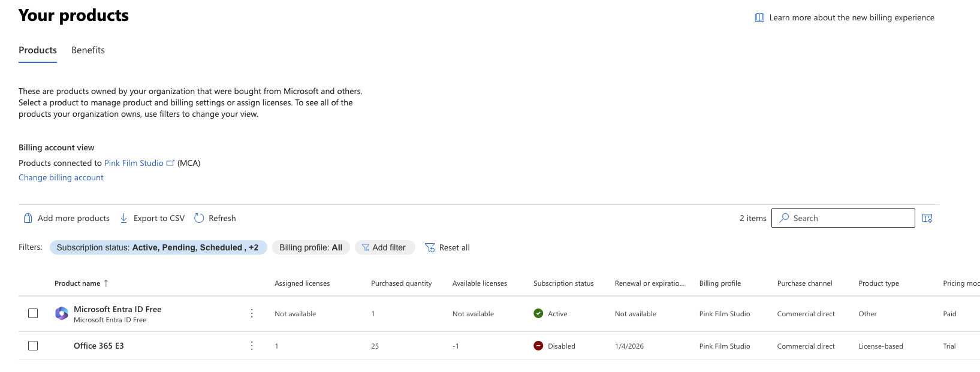The image size is (980, 372).
Task: Click the Purchase channel column header
Action: (804, 283)
